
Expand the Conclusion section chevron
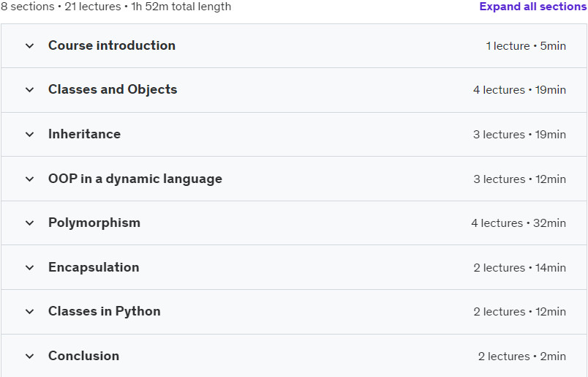(x=30, y=357)
